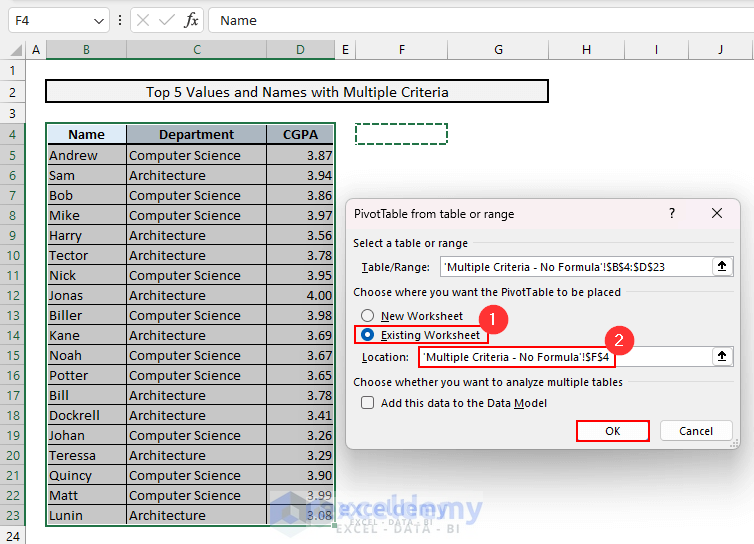
Task: Click the CGPA value 3.98
Action: point(300,316)
